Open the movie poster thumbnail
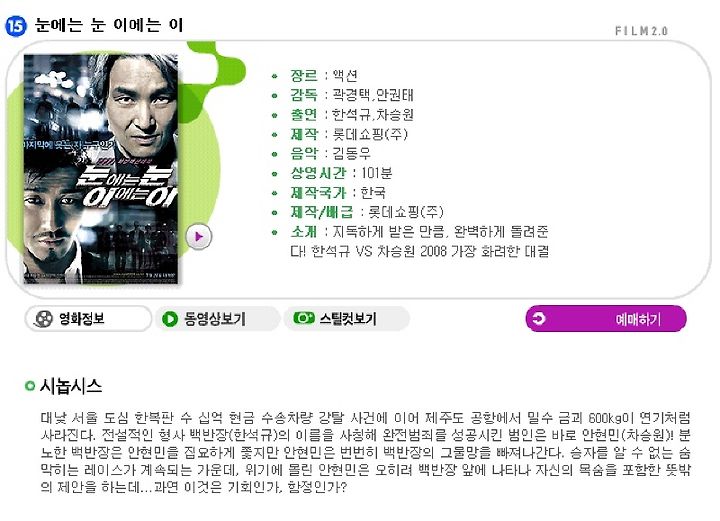This screenshot has width=720, height=521. point(101,169)
